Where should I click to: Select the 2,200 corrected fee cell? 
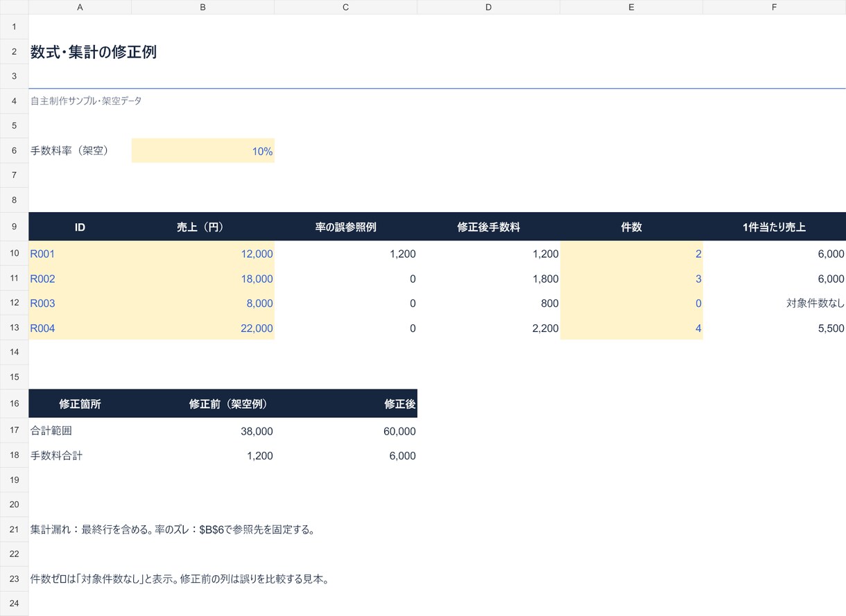point(488,328)
